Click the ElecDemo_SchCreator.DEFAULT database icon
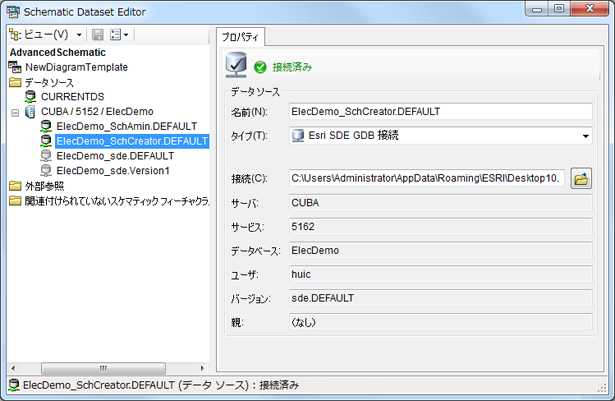 click(46, 141)
